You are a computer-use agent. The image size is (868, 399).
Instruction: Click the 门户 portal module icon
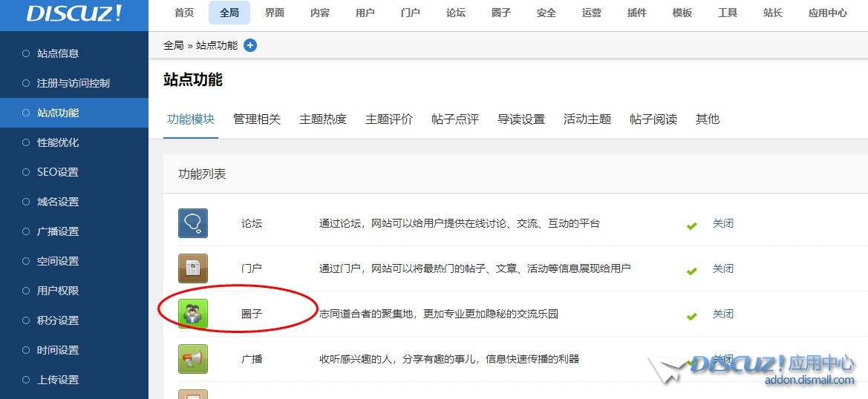[193, 268]
